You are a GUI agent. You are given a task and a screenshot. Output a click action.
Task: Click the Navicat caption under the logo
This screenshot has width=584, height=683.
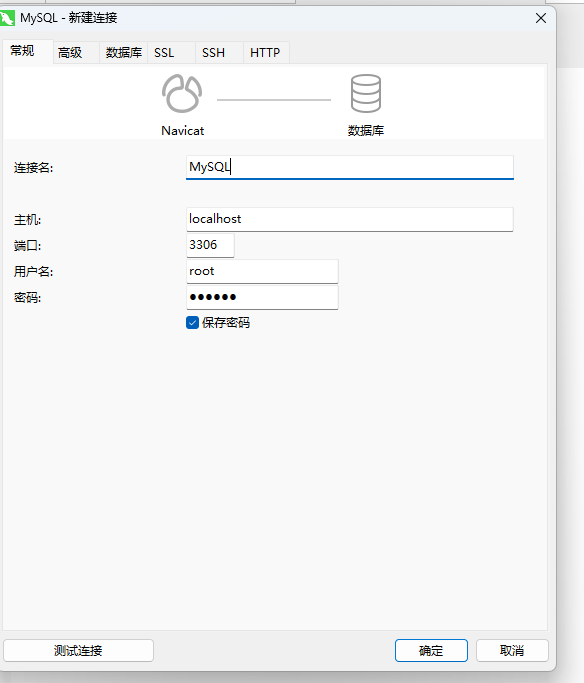pyautogui.click(x=182, y=131)
